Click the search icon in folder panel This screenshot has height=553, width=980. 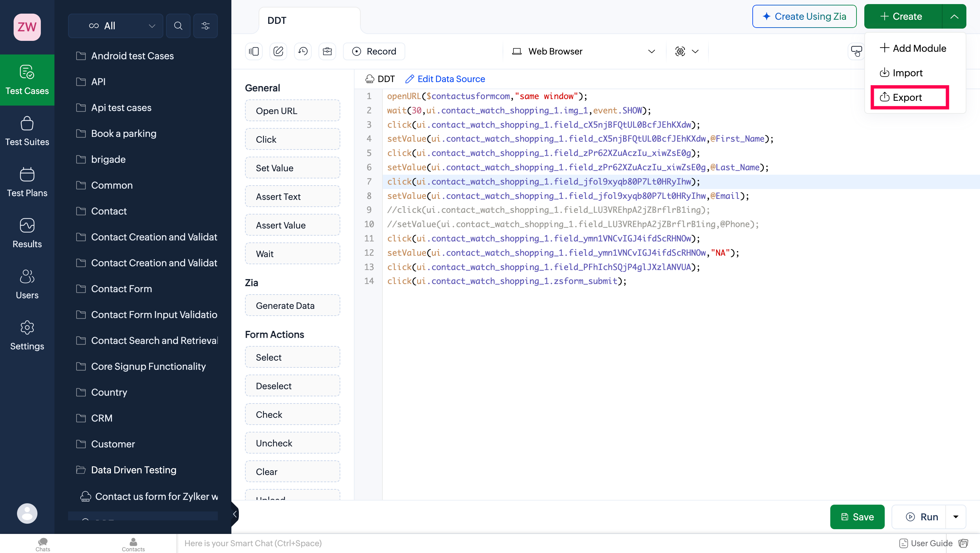pos(178,26)
